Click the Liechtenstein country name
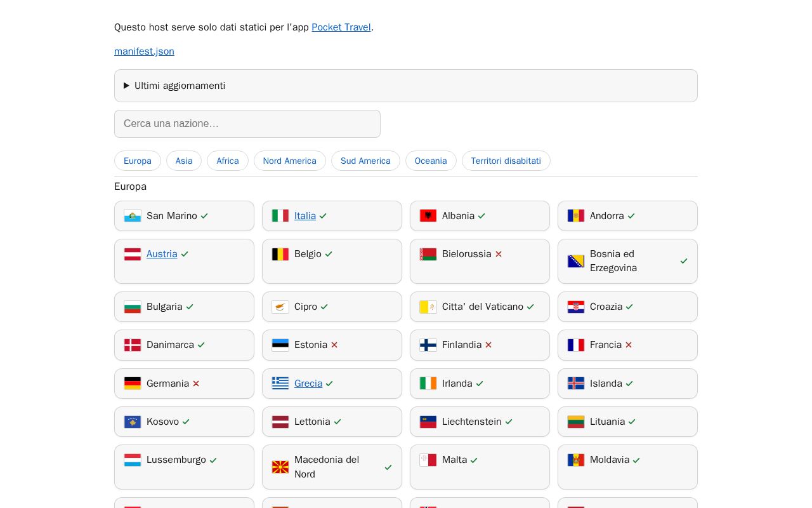The image size is (812, 508). tap(472, 422)
